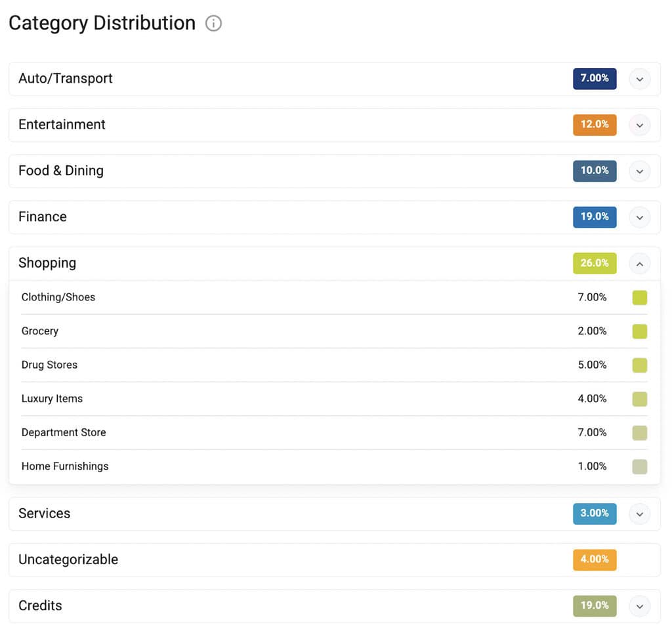The image size is (672, 633).
Task: Expand the Finance category chevron
Action: click(639, 218)
